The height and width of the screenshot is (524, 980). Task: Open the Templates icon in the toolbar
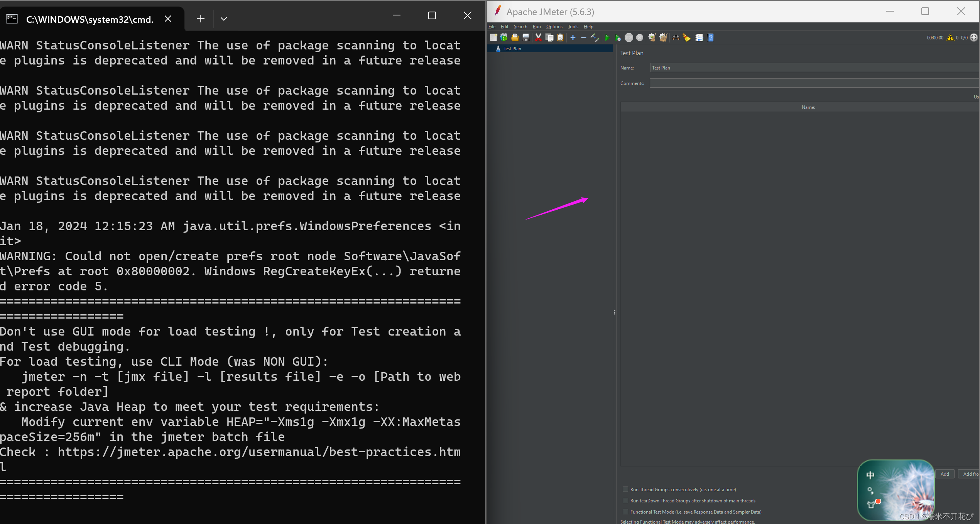[504, 37]
